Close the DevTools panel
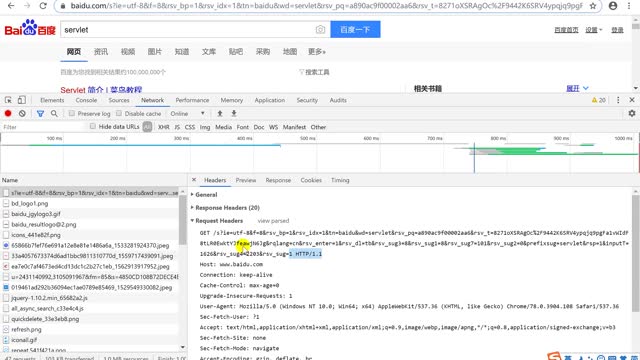This screenshot has width=640, height=360. [632, 100]
